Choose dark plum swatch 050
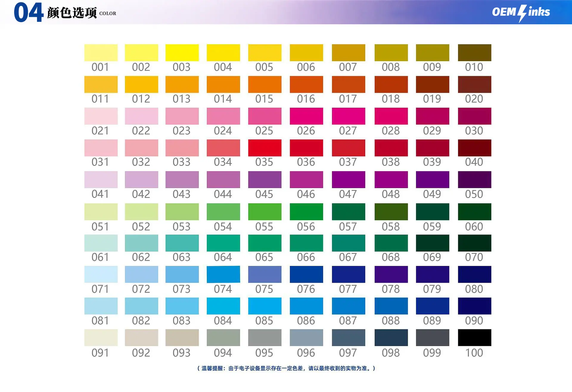The width and height of the screenshot is (572, 392). (x=474, y=180)
